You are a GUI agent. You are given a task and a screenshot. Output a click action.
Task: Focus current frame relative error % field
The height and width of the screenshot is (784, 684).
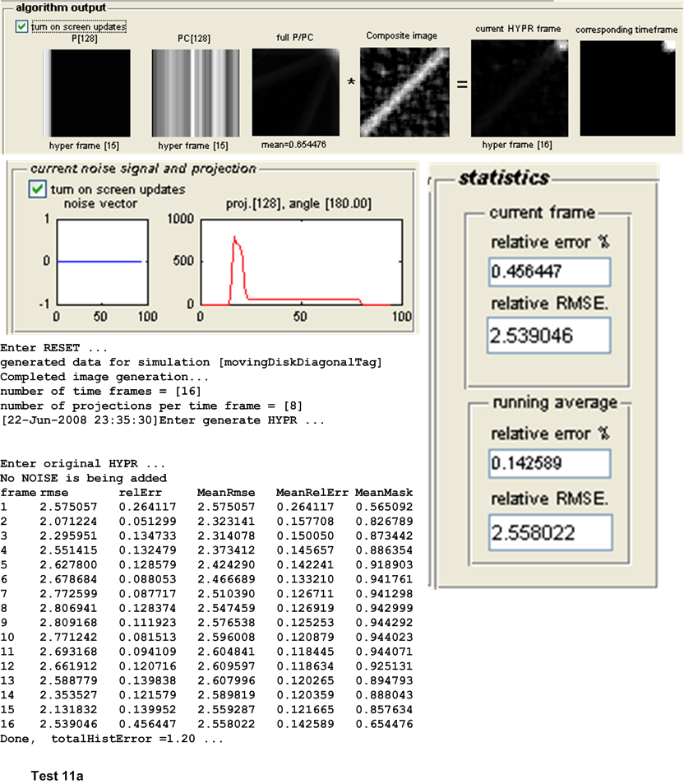pyautogui.click(x=549, y=272)
